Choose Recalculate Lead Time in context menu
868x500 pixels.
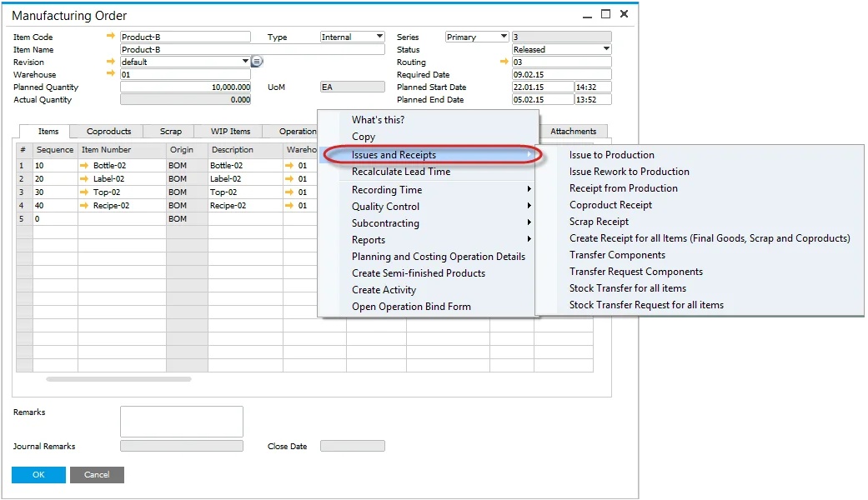pos(400,172)
